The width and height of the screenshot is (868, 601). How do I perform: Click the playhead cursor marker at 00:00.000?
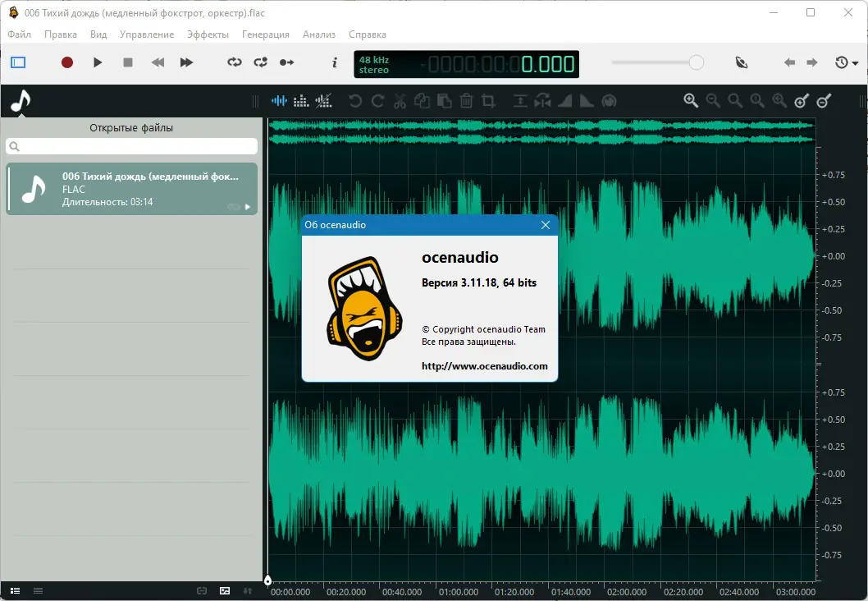(268, 580)
